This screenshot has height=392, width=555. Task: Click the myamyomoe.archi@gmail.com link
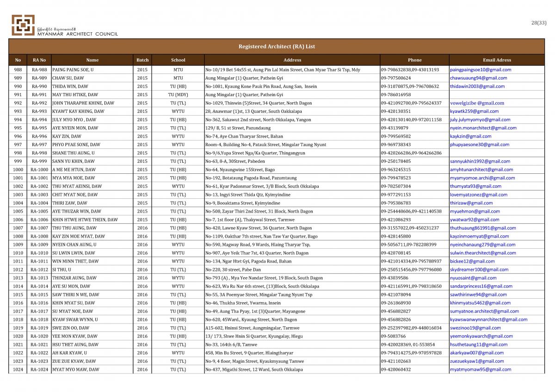pos(482,178)
